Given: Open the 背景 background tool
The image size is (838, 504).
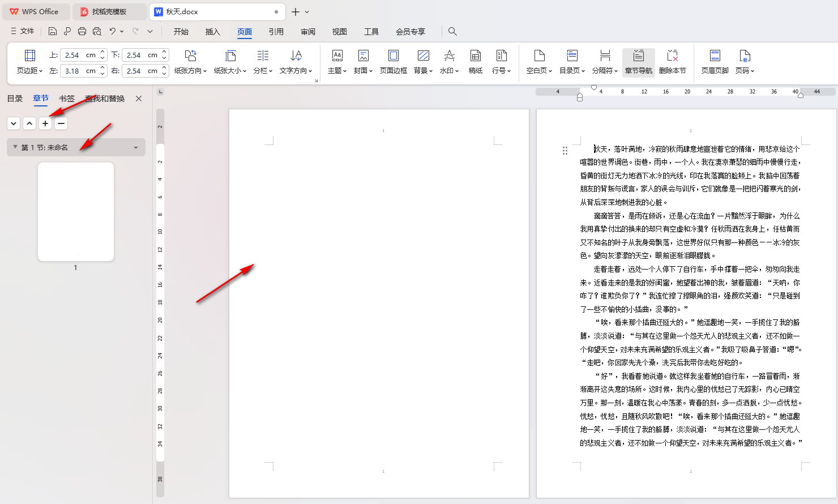Looking at the screenshot, I should pyautogui.click(x=423, y=62).
